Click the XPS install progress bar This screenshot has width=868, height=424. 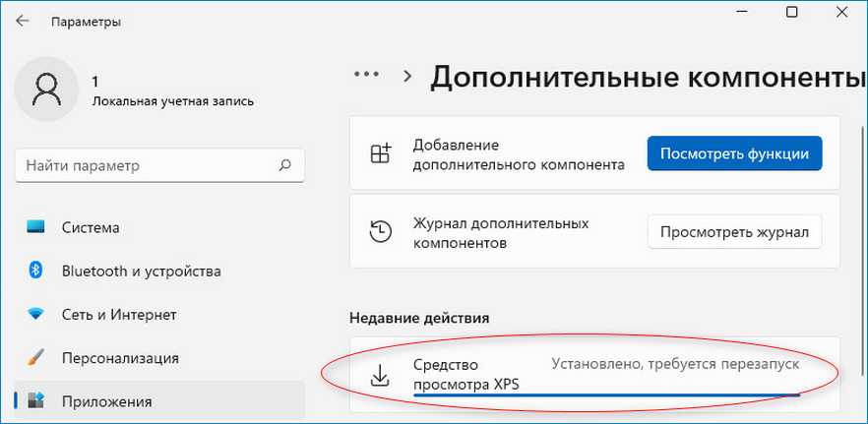[x=606, y=395]
